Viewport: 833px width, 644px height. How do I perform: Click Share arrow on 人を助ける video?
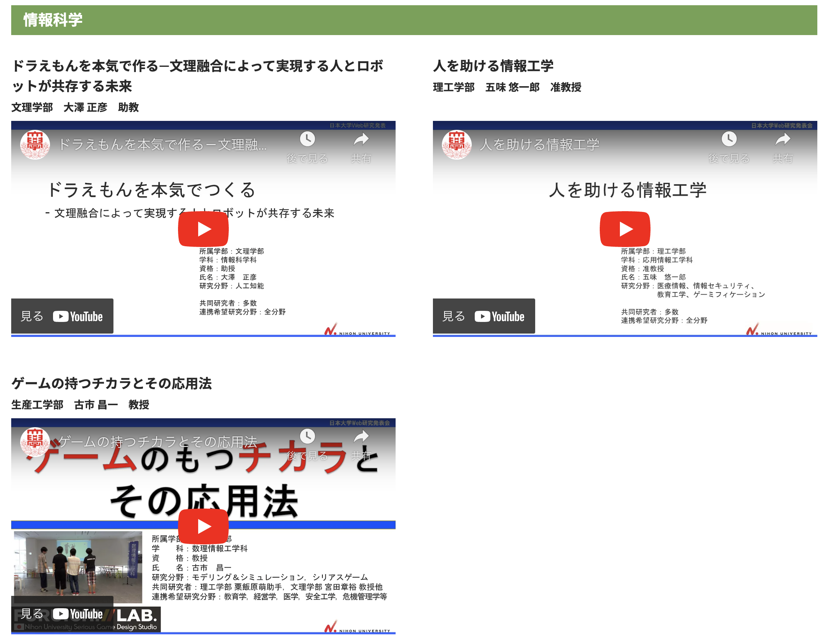782,139
